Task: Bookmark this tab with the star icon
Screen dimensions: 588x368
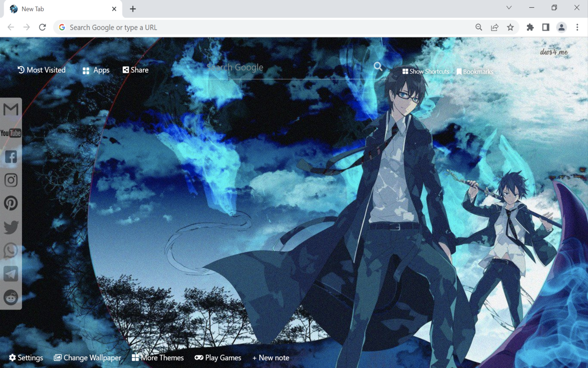Action: coord(510,27)
